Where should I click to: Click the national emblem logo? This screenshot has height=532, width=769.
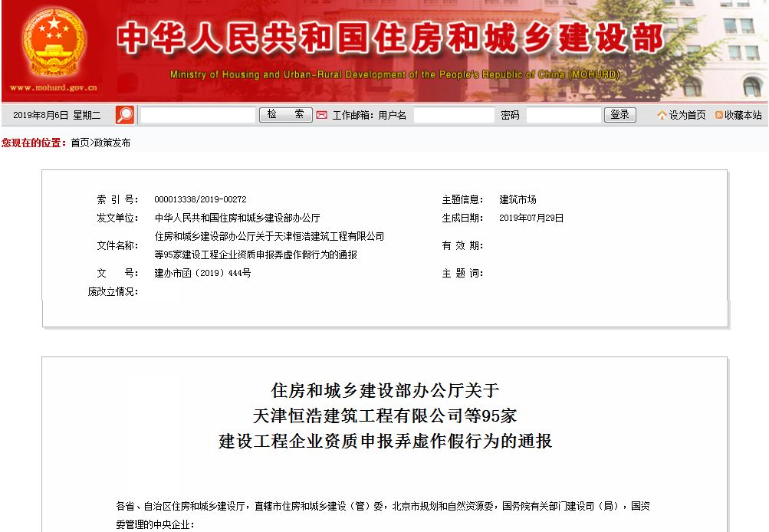(54, 43)
